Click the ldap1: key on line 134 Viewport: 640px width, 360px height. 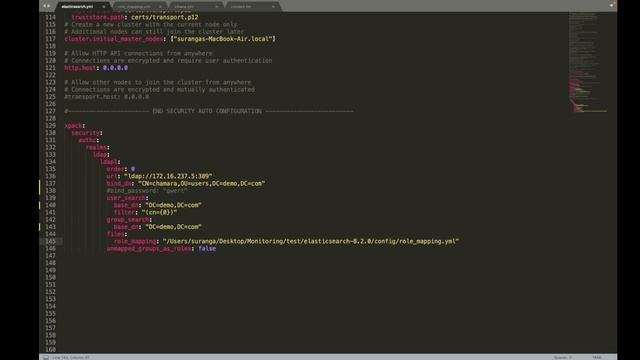pyautogui.click(x=110, y=162)
